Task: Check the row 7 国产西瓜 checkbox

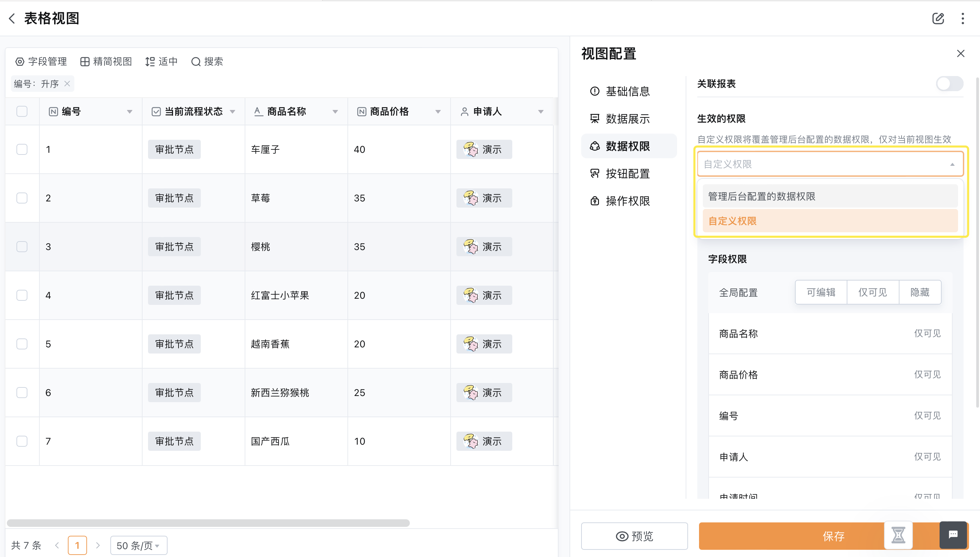Action: [x=22, y=441]
